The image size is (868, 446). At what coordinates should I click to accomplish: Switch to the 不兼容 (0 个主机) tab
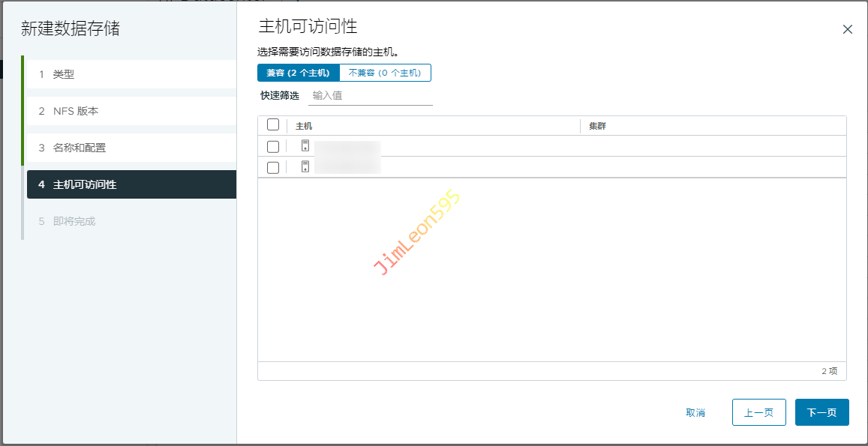(385, 73)
